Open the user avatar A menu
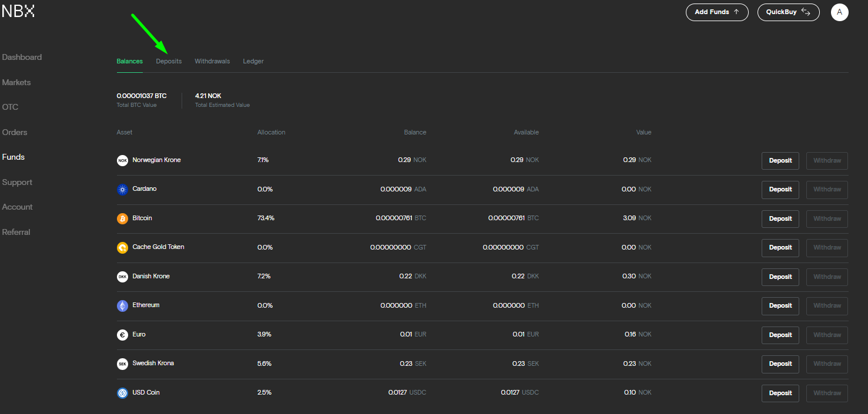Viewport: 868px width, 414px height. coord(839,12)
